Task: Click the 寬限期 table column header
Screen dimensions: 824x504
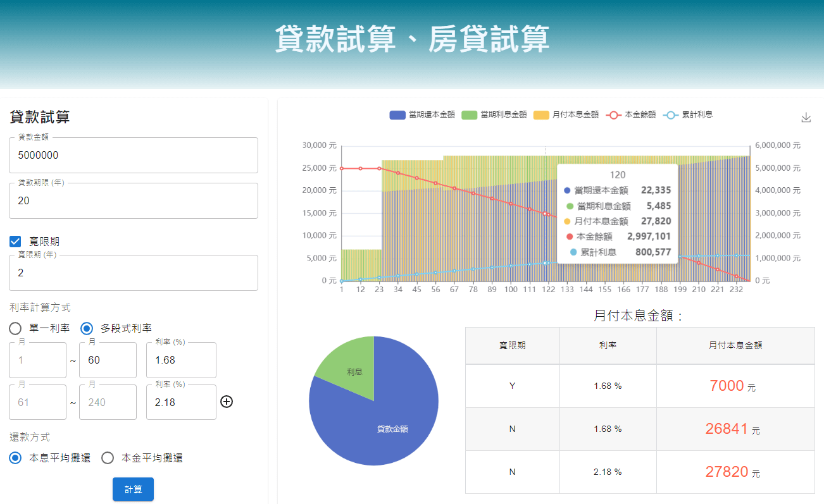Action: pos(513,346)
